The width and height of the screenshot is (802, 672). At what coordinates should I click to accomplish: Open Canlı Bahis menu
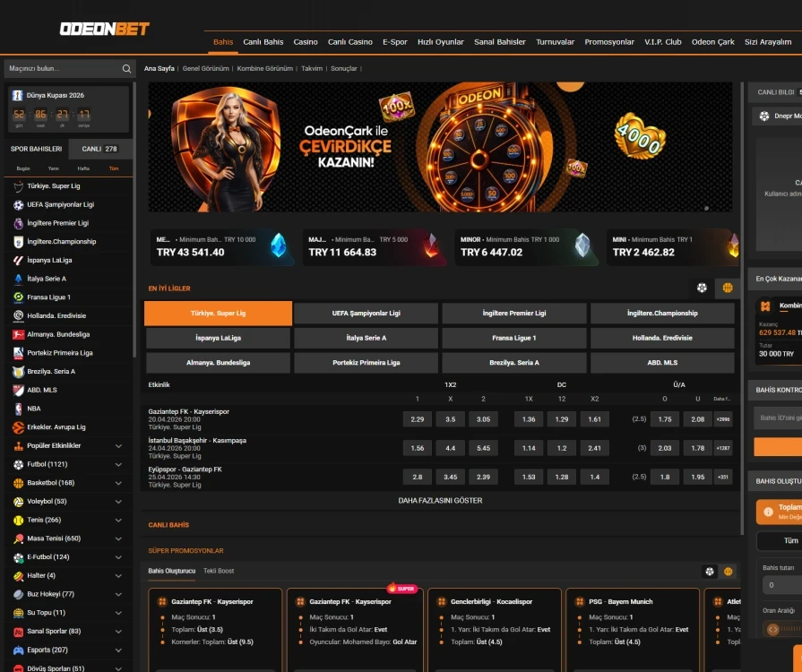click(x=263, y=42)
